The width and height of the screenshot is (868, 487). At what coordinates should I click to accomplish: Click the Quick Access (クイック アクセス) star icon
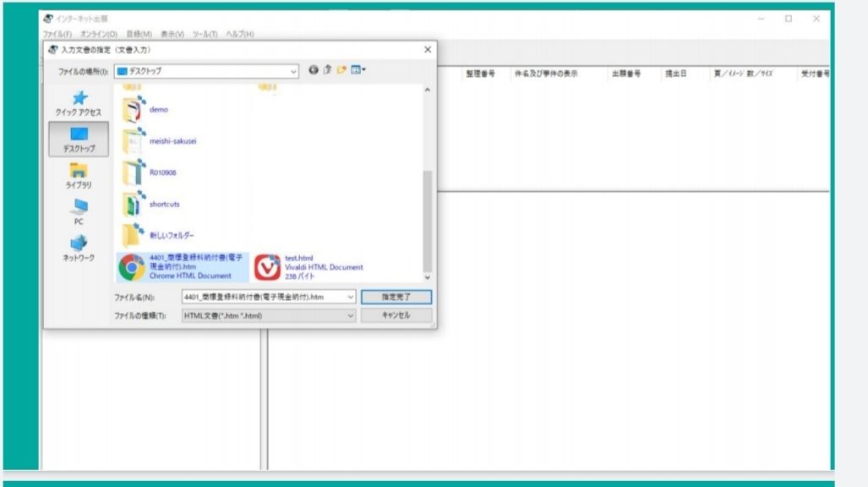(78, 100)
